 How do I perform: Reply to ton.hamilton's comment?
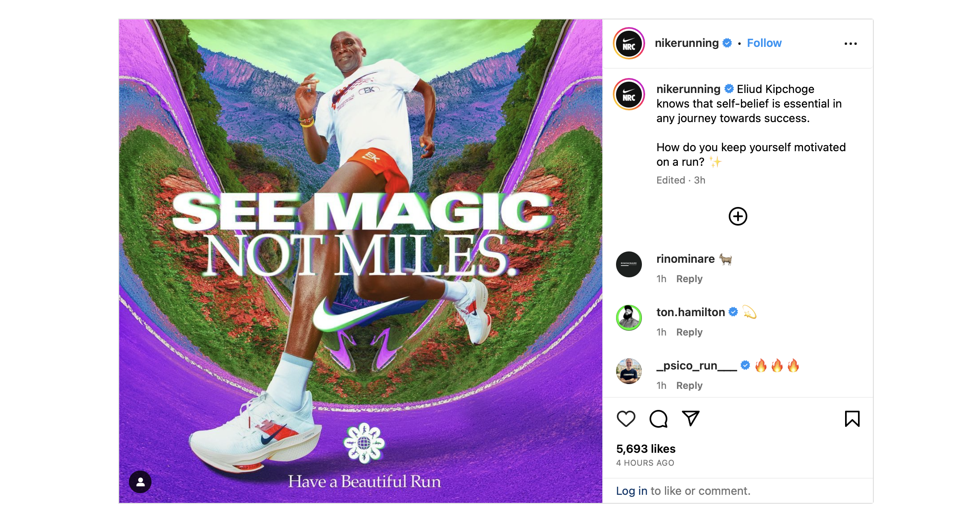coord(689,332)
